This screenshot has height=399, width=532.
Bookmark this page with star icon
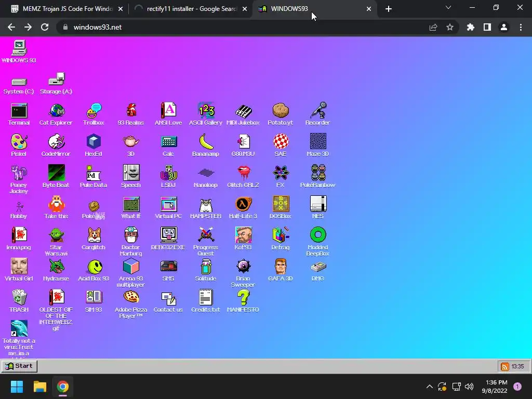pyautogui.click(x=450, y=27)
